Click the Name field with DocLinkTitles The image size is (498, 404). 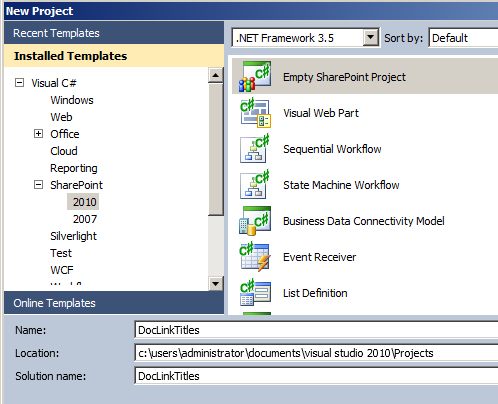coord(316,330)
